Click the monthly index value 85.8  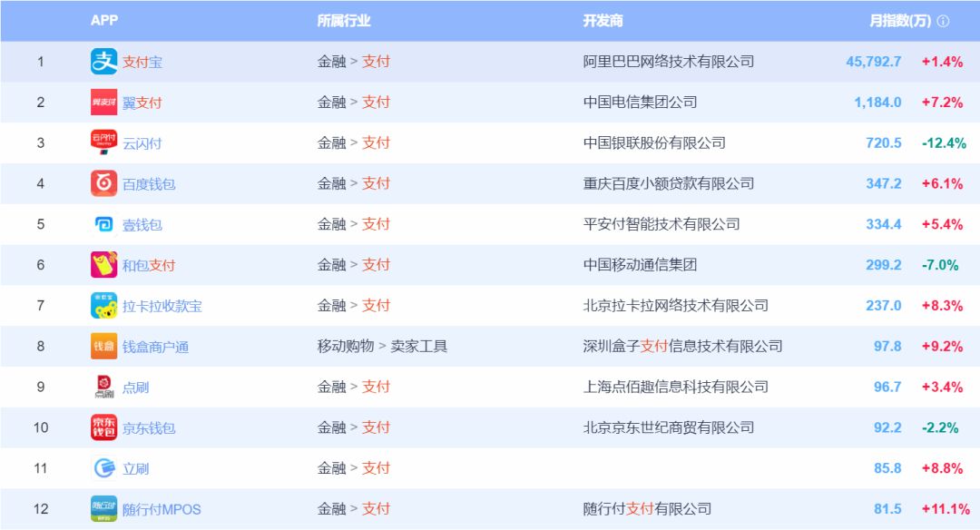point(887,468)
